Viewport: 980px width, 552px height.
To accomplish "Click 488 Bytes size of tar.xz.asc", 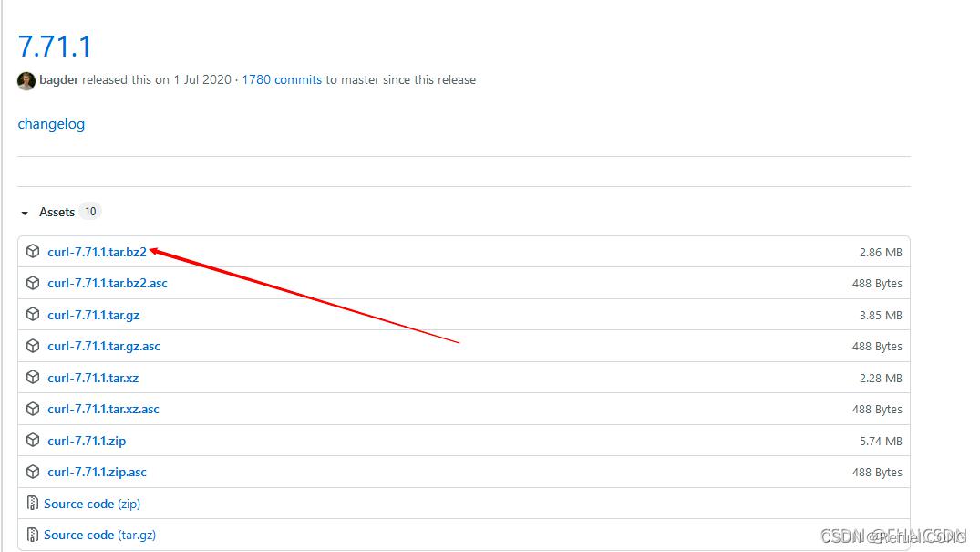I will pos(877,410).
